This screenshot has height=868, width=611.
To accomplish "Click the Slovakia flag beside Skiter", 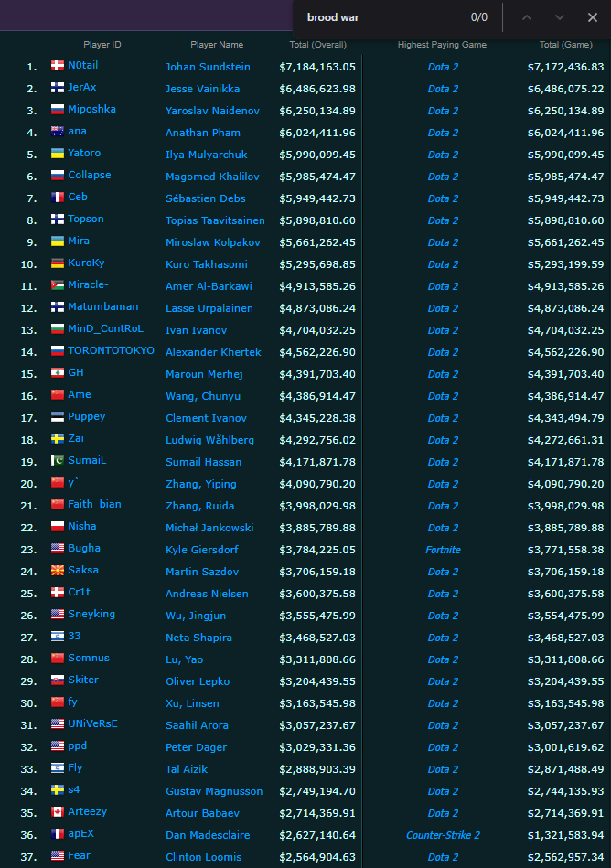I will tap(58, 680).
